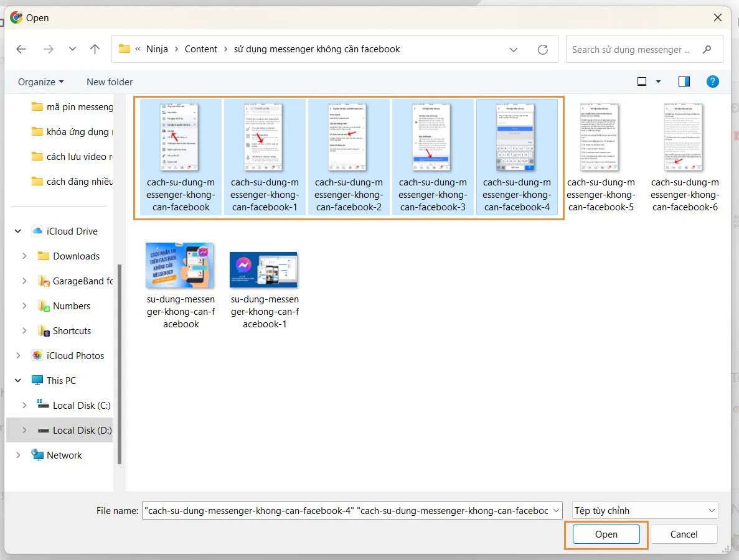Expand the Local Disk (C:) tree node

24,405
